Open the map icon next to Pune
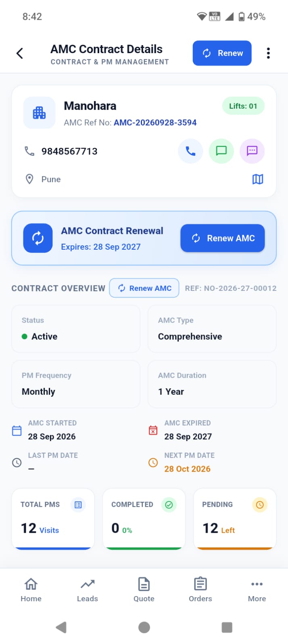 pyautogui.click(x=258, y=179)
